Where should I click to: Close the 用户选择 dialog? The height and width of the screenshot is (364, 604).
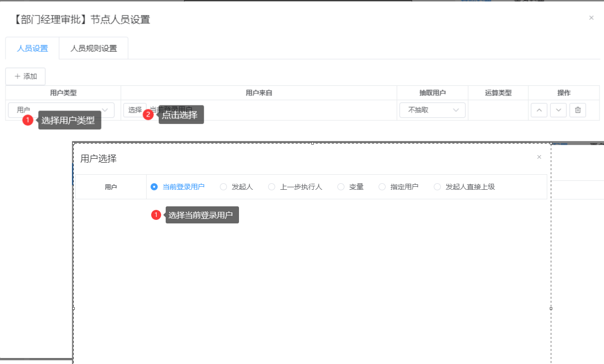coord(539,157)
